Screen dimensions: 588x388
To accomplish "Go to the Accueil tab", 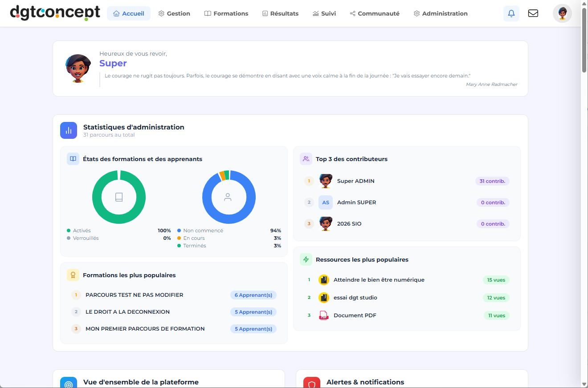I will click(x=129, y=13).
